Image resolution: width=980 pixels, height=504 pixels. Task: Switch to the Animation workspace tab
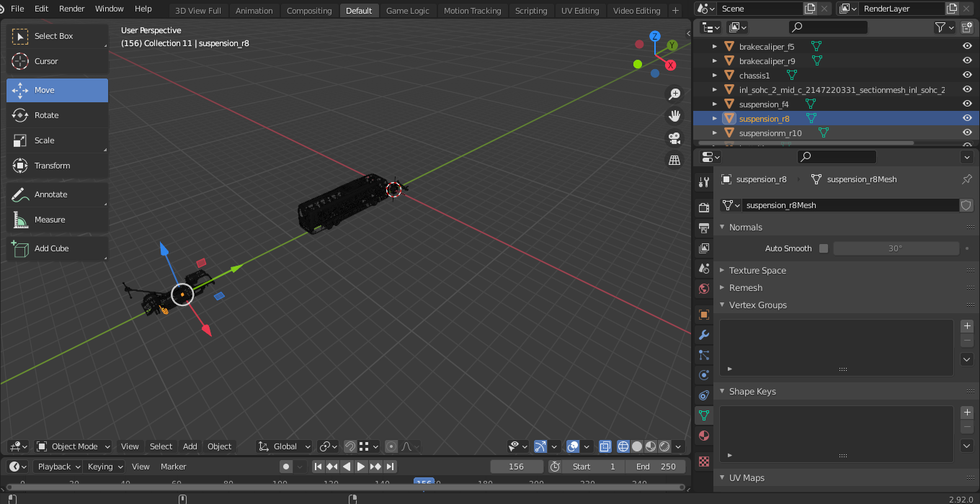(x=254, y=11)
